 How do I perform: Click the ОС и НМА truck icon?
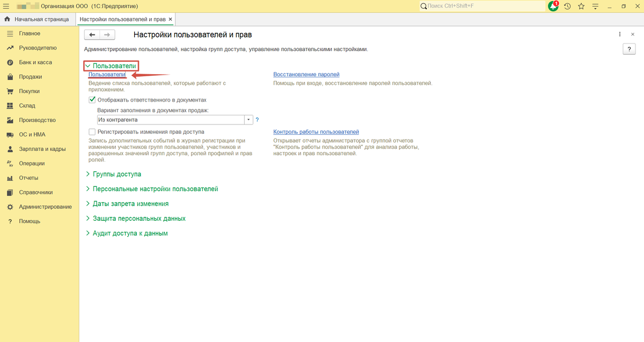click(10, 135)
